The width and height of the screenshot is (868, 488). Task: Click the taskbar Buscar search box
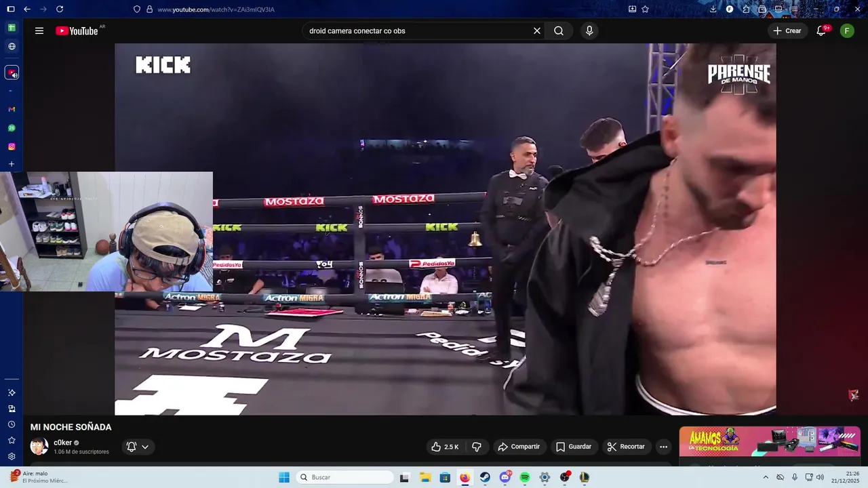pyautogui.click(x=345, y=477)
